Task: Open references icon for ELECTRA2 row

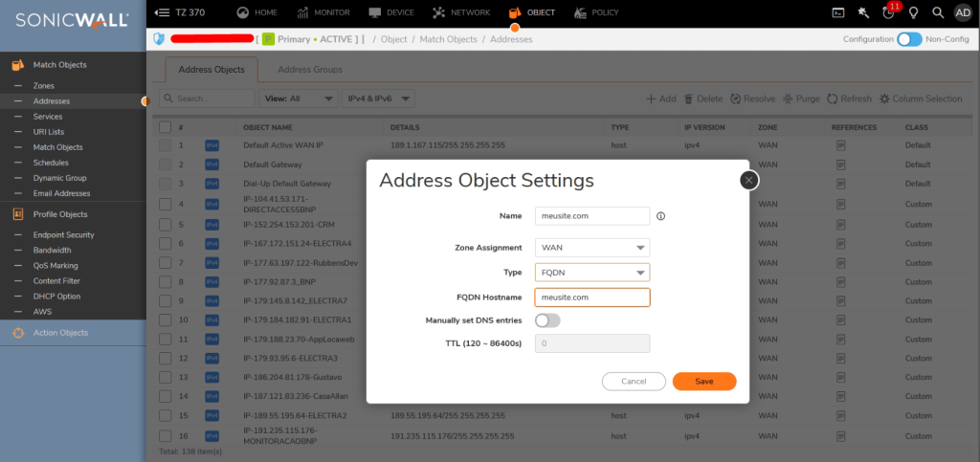Action: tap(840, 415)
